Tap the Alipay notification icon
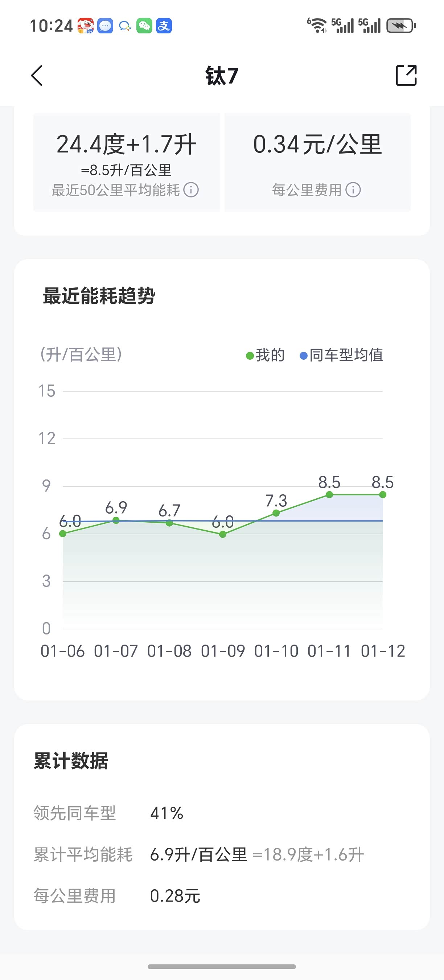Image resolution: width=444 pixels, height=980 pixels. 164,26
